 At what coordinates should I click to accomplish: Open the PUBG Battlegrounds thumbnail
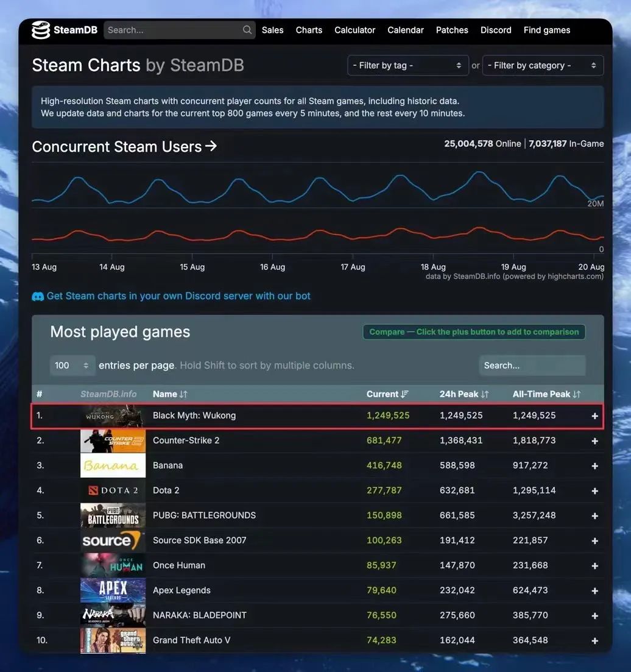(113, 515)
